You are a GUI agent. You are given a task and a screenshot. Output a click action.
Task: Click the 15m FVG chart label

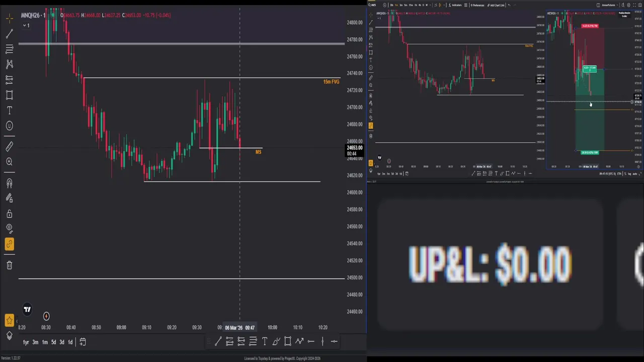point(331,81)
